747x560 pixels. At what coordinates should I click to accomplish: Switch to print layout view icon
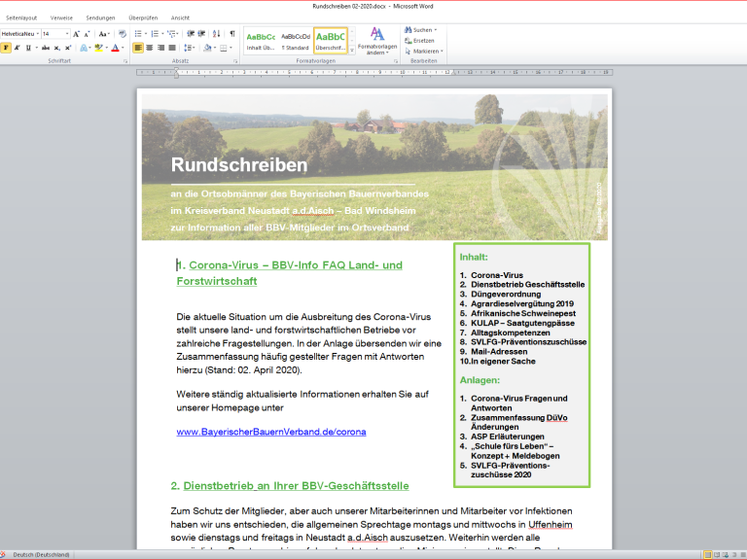coord(708,555)
